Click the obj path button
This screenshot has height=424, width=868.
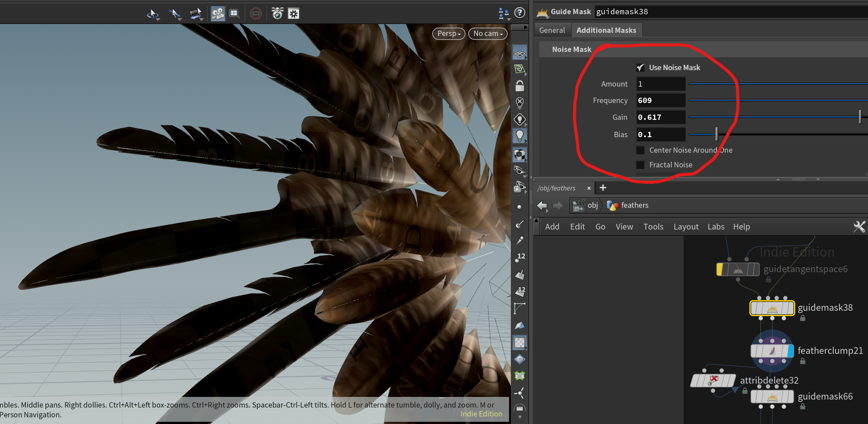(592, 206)
